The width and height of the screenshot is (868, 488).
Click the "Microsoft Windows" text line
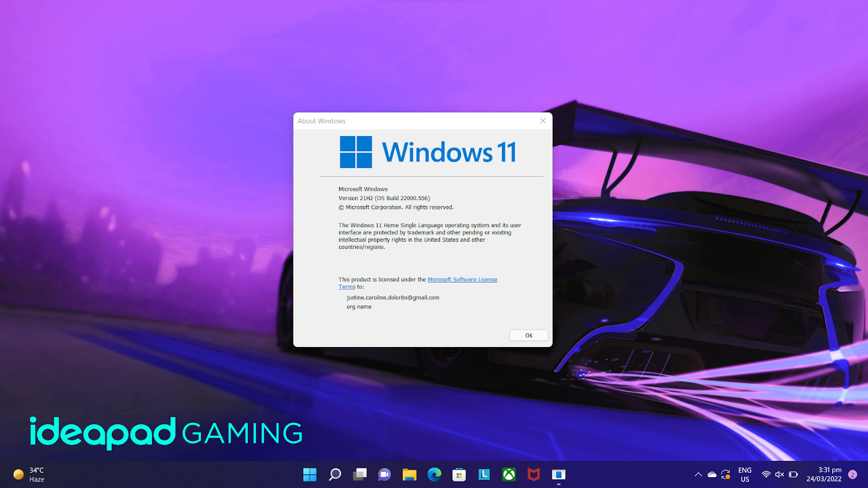click(x=363, y=189)
